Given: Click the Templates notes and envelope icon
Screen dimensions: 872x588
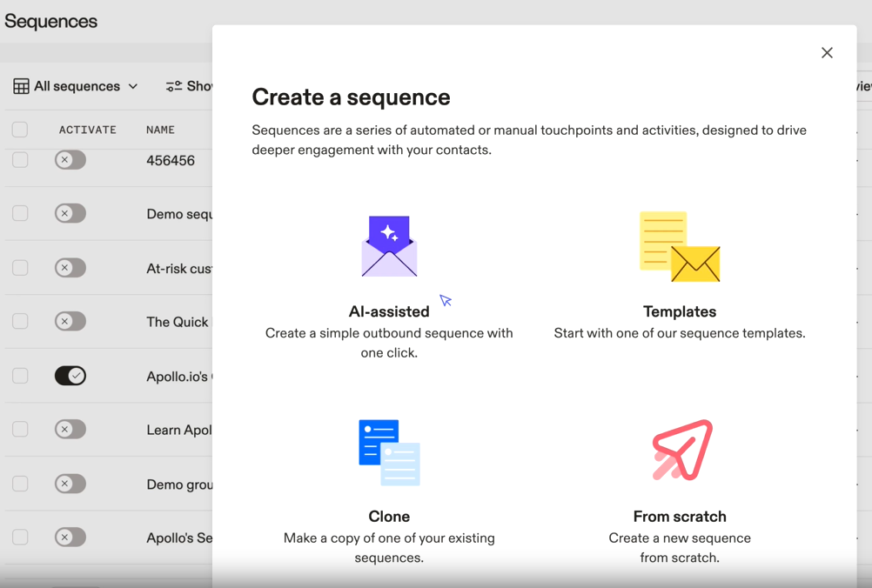Looking at the screenshot, I should click(680, 247).
